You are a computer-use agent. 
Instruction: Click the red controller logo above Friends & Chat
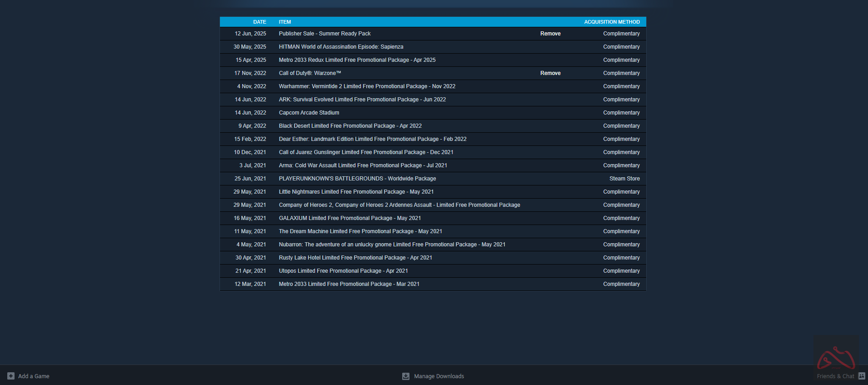point(836,359)
